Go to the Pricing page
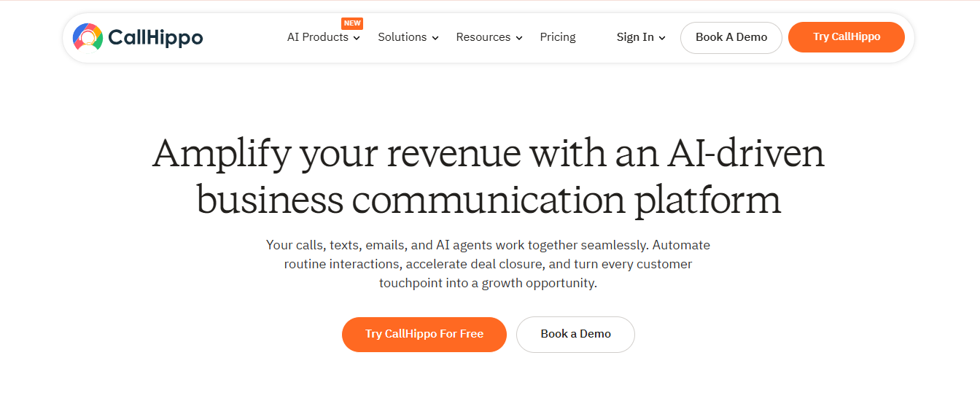This screenshot has height=401, width=980. [558, 37]
